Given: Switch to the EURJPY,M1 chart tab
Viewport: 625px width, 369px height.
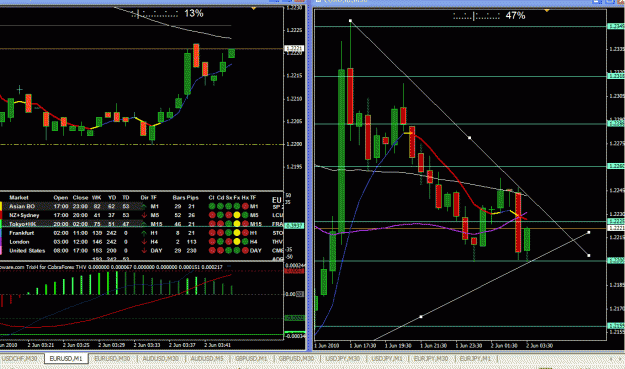Looking at the screenshot, I should [x=475, y=359].
